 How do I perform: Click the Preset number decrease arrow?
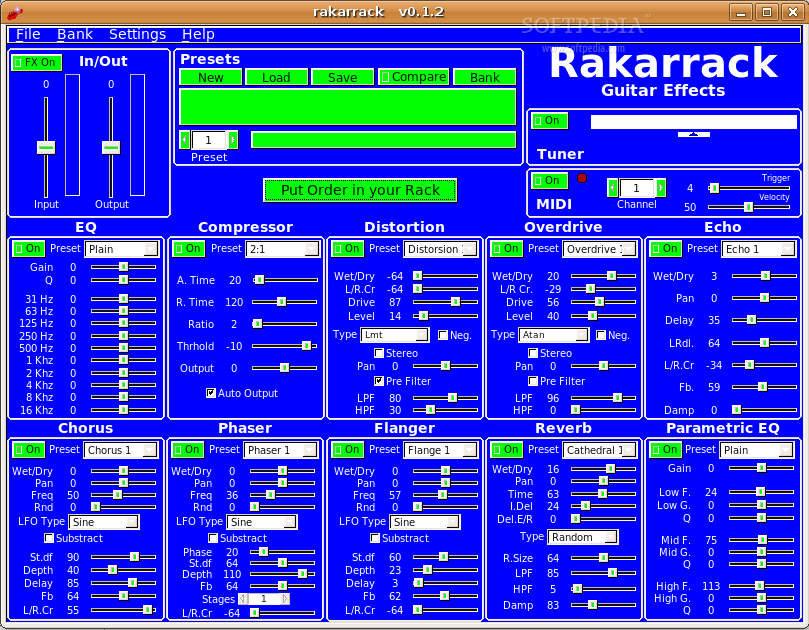pos(184,140)
